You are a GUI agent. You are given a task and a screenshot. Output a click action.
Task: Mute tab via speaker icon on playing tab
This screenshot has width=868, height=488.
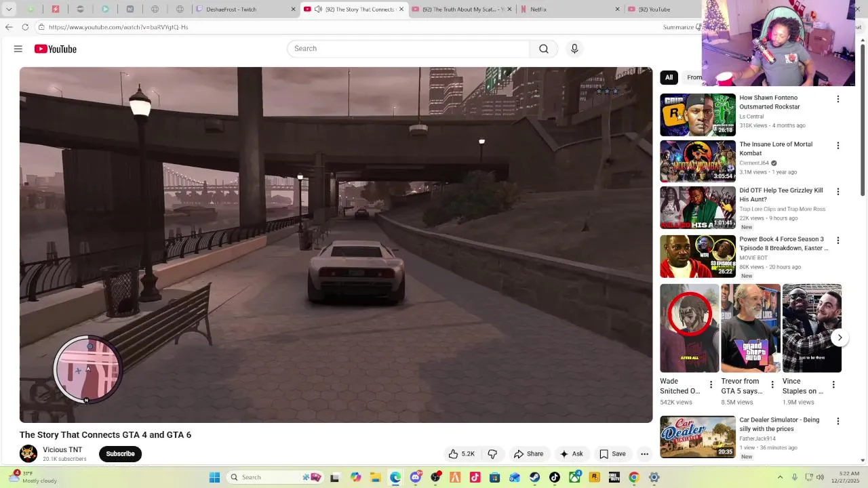[x=318, y=9]
